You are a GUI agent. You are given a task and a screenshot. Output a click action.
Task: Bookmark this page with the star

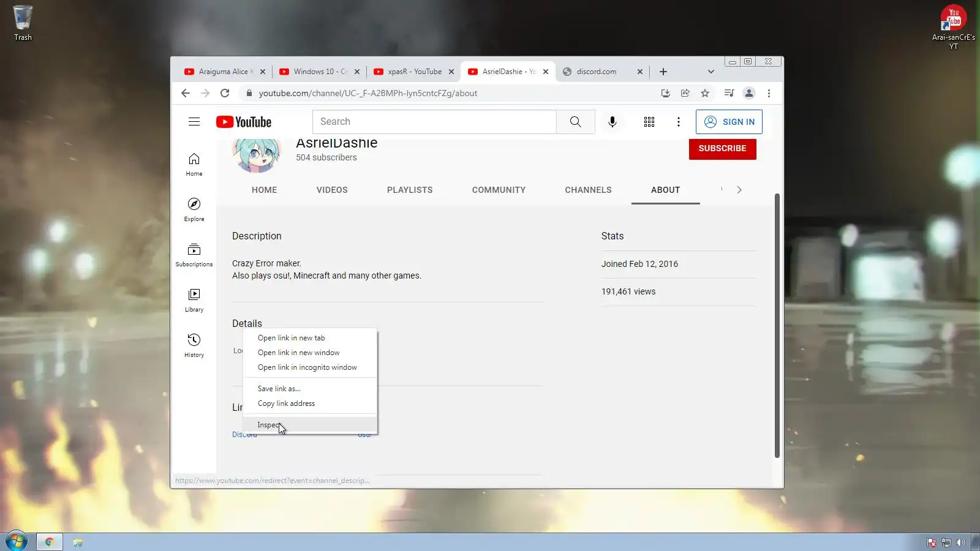[x=705, y=93]
